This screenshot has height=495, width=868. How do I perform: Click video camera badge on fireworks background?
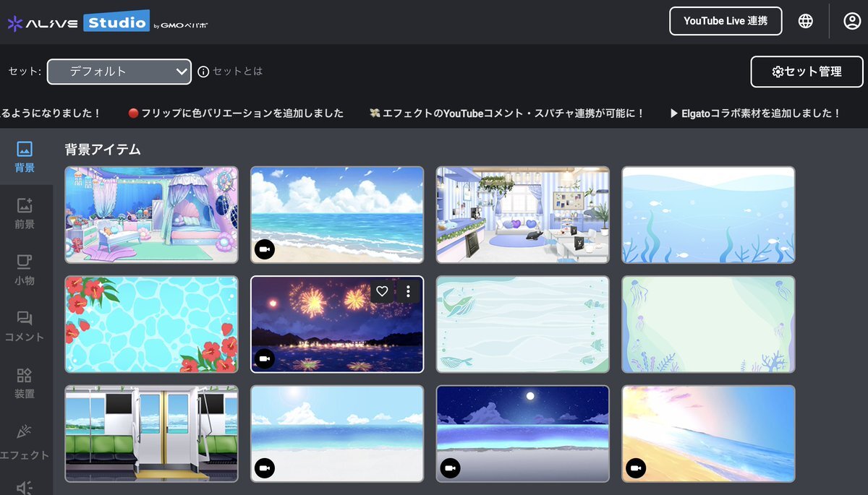pyautogui.click(x=265, y=359)
